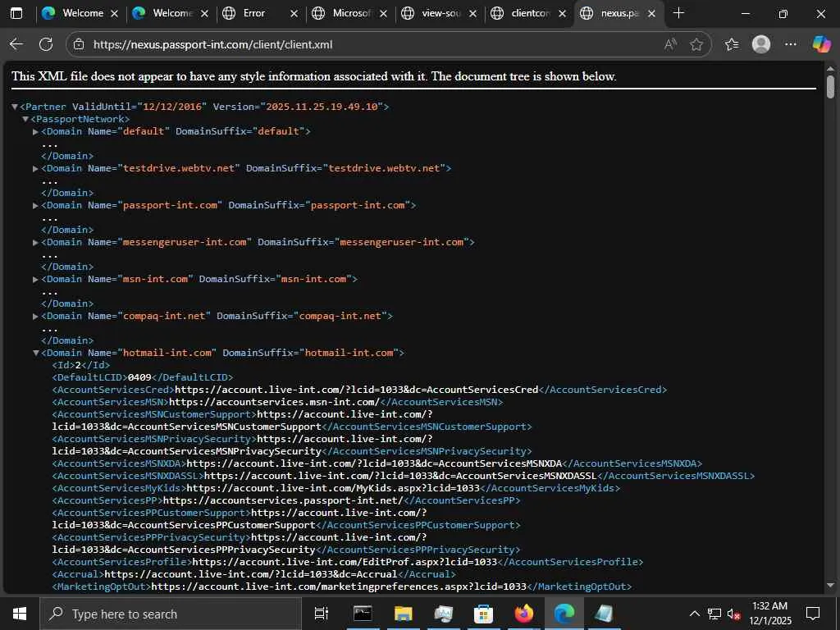
Task: Close the Error tab
Action: [x=294, y=14]
